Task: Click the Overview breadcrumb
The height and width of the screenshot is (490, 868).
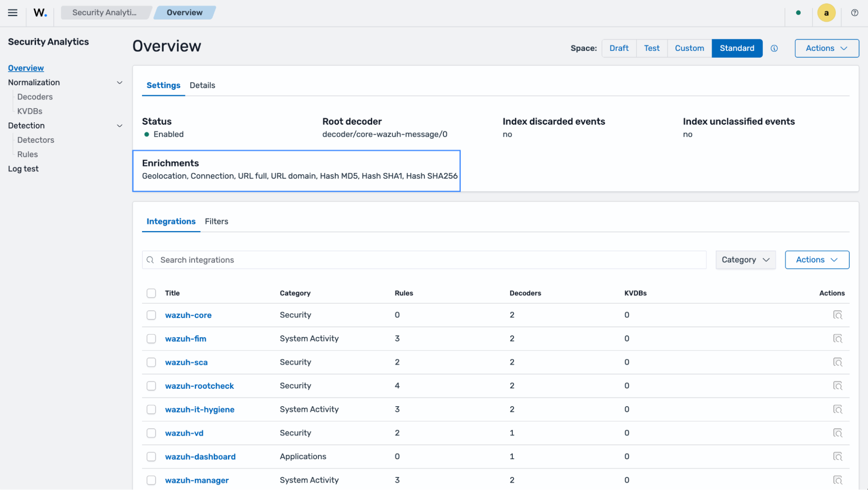Action: (185, 13)
